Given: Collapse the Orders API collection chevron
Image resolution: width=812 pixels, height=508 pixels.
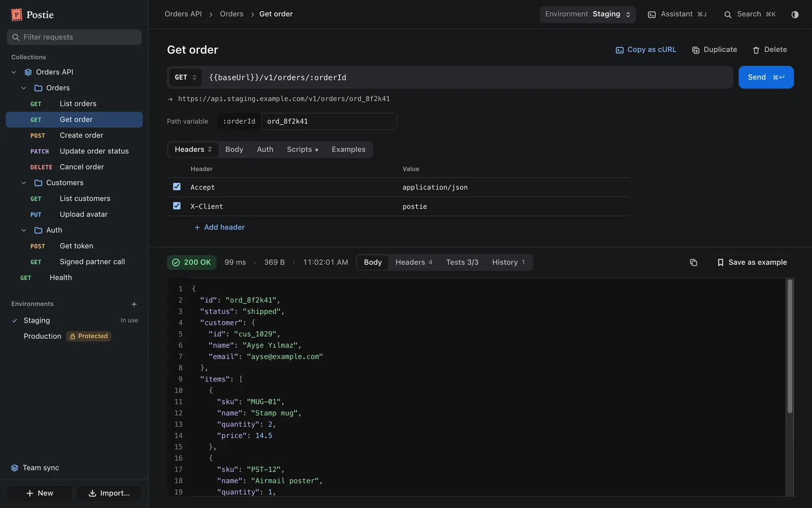Looking at the screenshot, I should [x=14, y=72].
